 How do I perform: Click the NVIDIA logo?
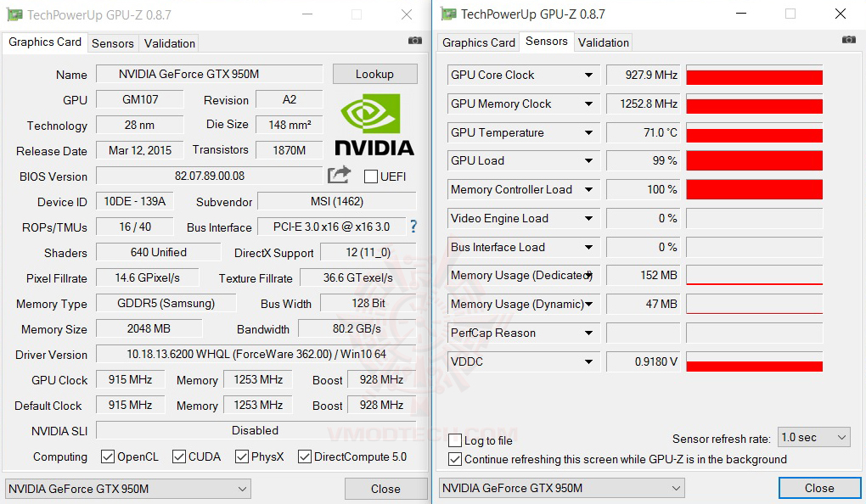(374, 125)
